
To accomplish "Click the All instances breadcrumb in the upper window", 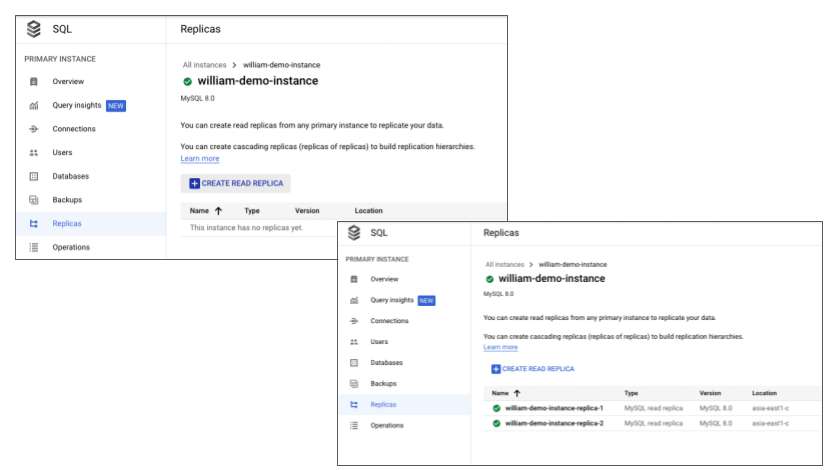I will click(204, 65).
